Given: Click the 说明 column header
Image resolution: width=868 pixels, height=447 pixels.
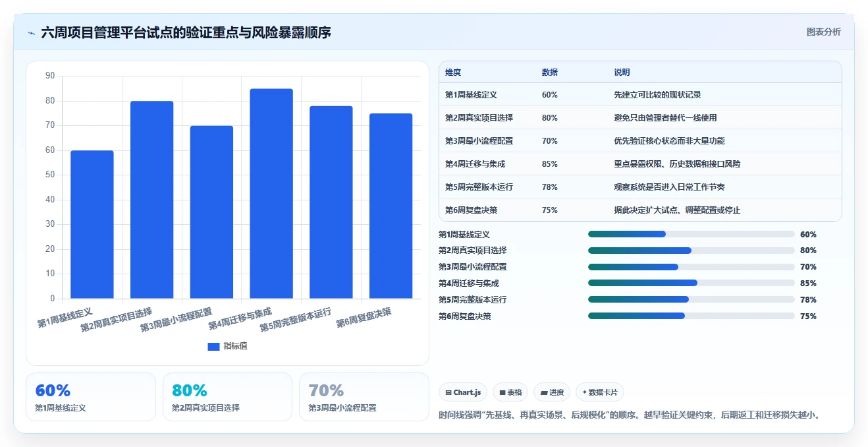Looking at the screenshot, I should click(x=622, y=73).
